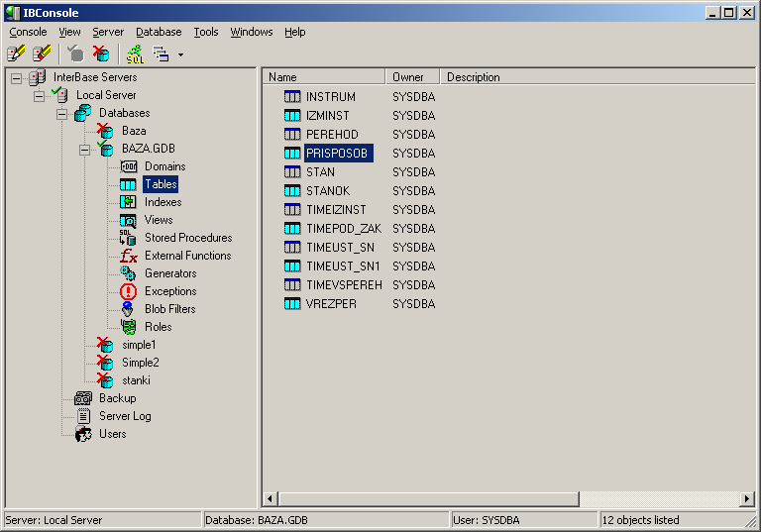This screenshot has height=532, width=761.
Task: Click the Domains node icon
Action: coord(128,166)
